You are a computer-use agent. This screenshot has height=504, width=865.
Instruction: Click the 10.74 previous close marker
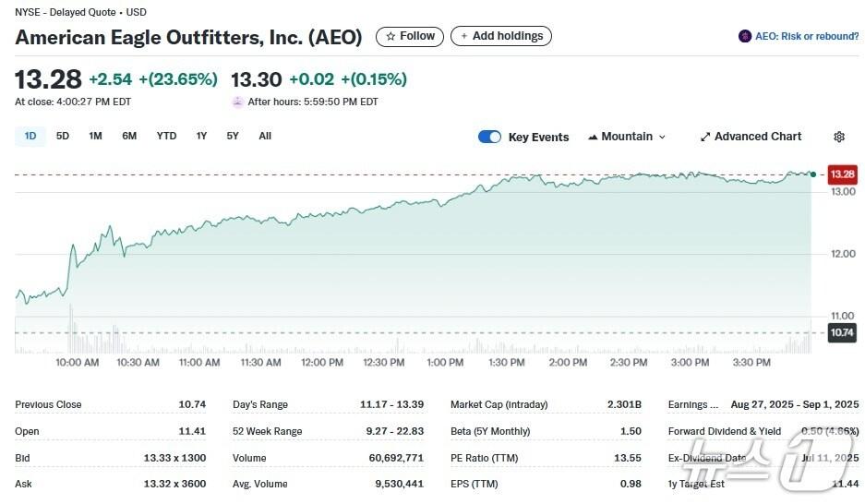841,333
